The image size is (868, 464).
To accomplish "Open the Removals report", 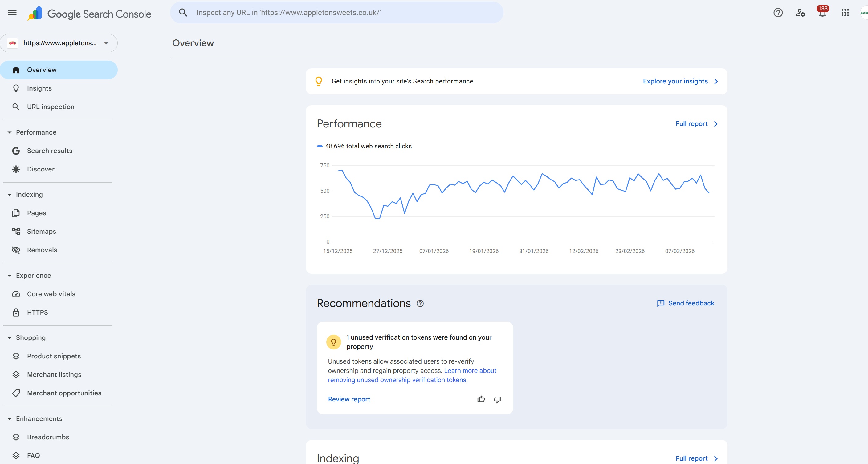I will [42, 250].
